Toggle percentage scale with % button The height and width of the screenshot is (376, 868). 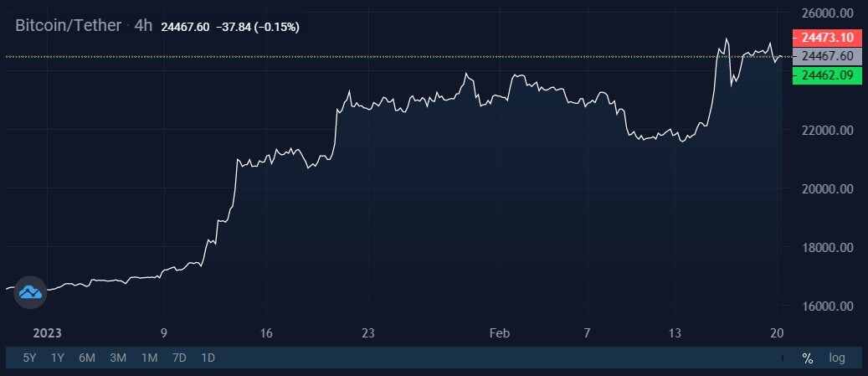[x=807, y=358]
